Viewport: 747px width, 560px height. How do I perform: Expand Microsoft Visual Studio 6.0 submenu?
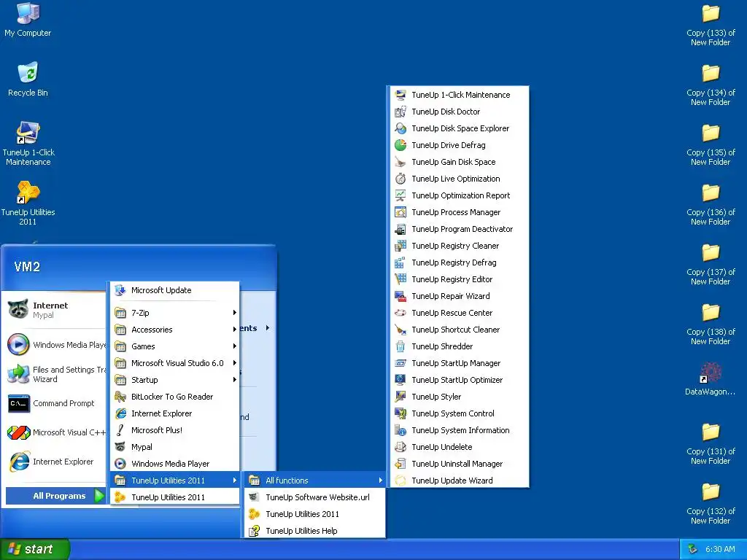coord(176,363)
